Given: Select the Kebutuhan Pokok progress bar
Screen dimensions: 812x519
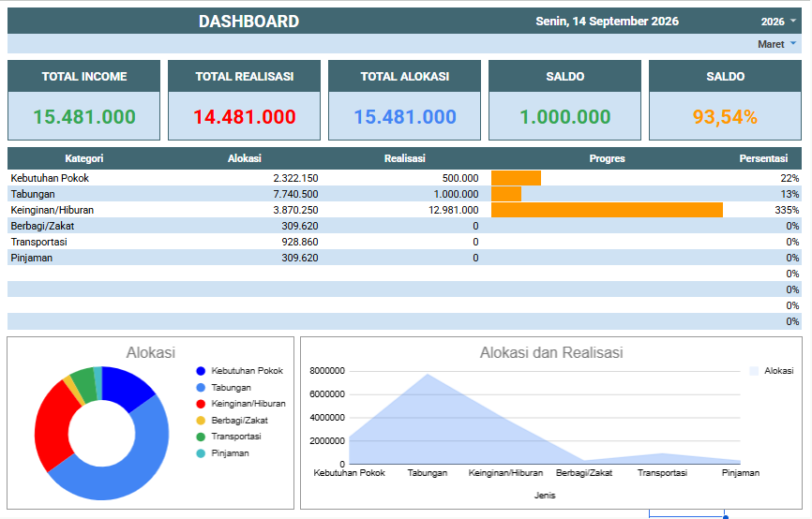Looking at the screenshot, I should click(517, 178).
